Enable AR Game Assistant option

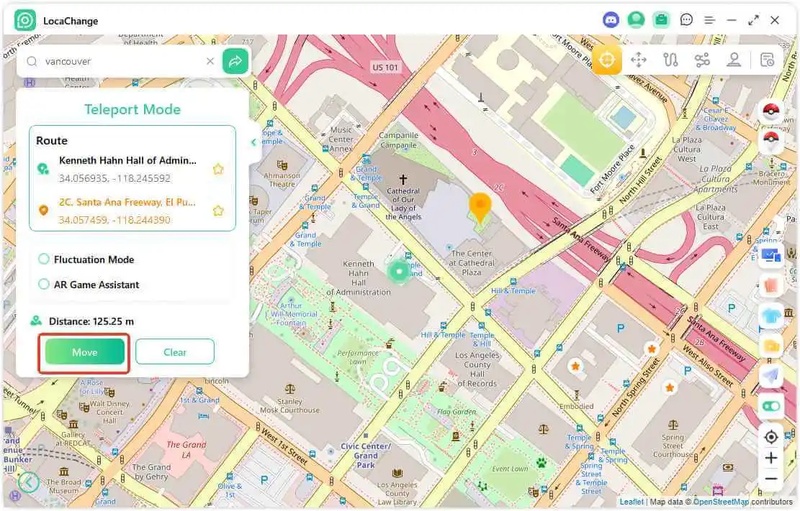[x=44, y=284]
